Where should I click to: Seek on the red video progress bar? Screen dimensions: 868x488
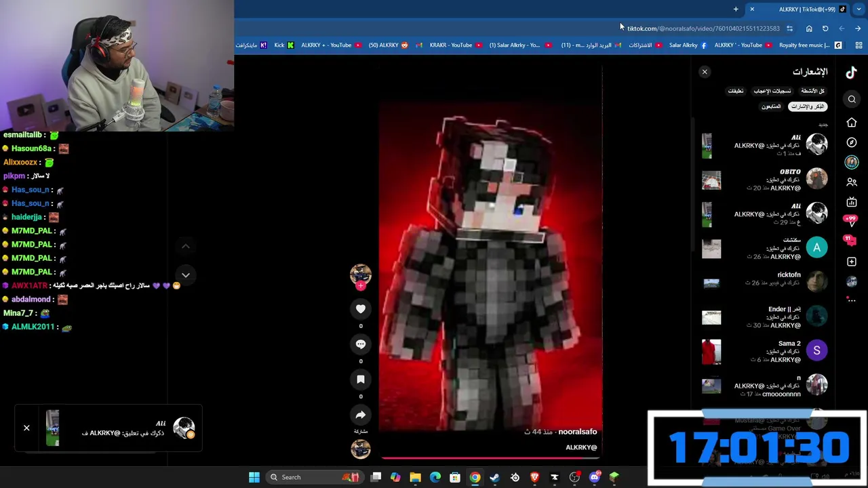click(491, 457)
